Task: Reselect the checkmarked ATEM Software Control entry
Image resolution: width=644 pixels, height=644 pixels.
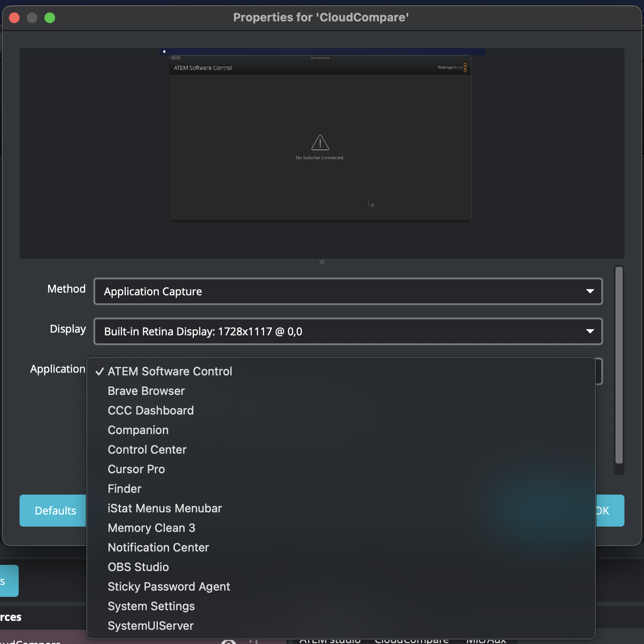Action: point(170,371)
